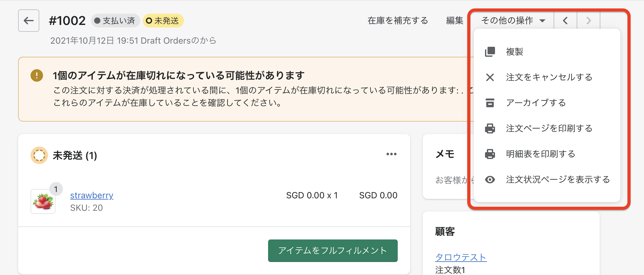Open customer link タロウテスト

[461, 257]
